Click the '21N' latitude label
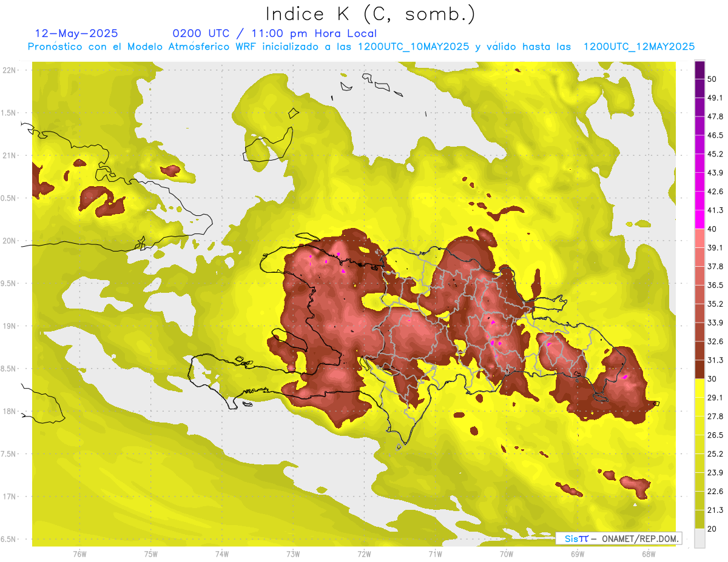728x562 pixels. tap(10, 156)
